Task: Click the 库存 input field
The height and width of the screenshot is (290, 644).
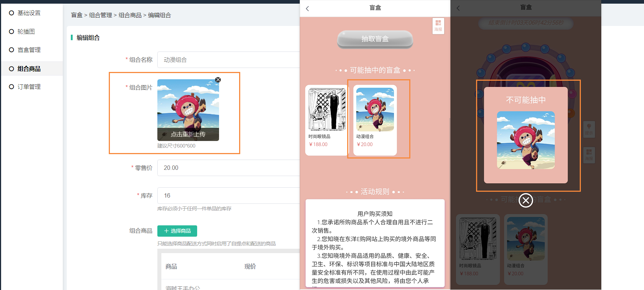Action: coord(229,196)
